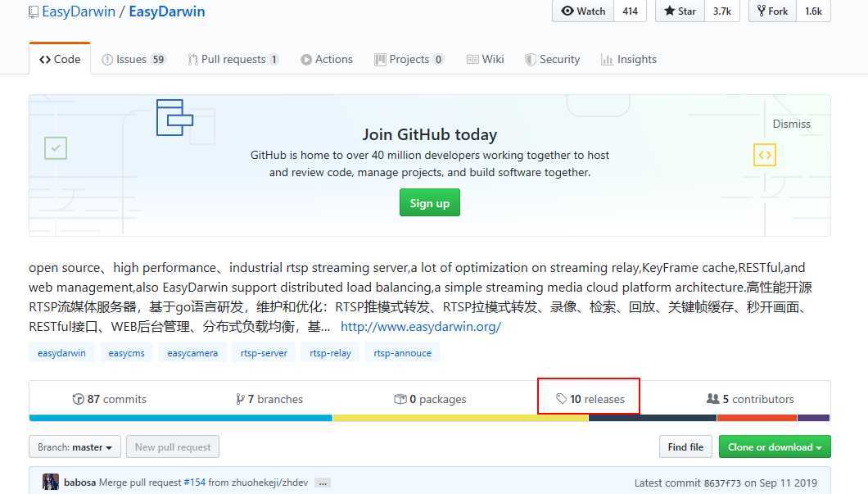Screen dimensions: 868x494
Task: Click the 59 issues counter badge
Action: pyautogui.click(x=158, y=60)
